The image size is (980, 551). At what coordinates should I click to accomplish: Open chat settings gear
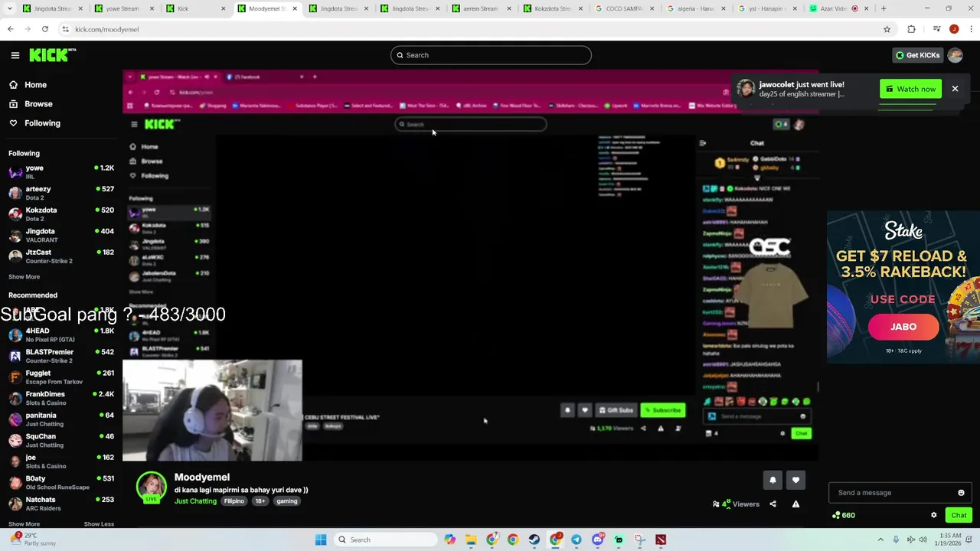point(933,515)
